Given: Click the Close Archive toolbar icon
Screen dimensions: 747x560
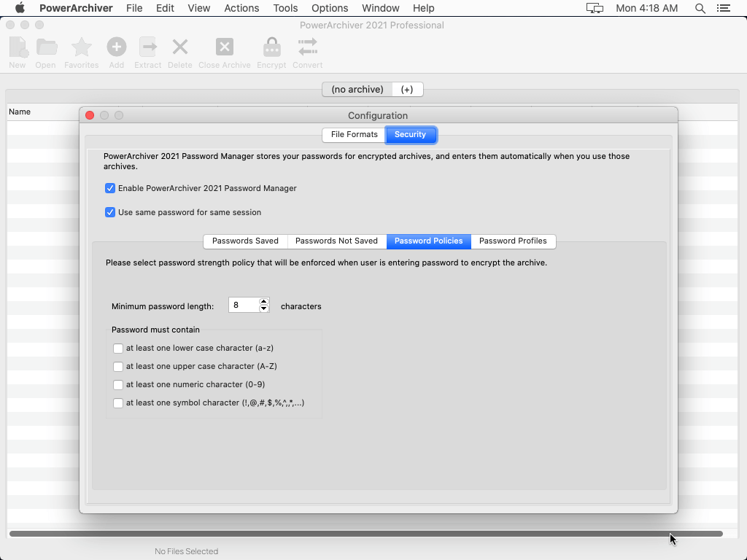Looking at the screenshot, I should pyautogui.click(x=225, y=47).
